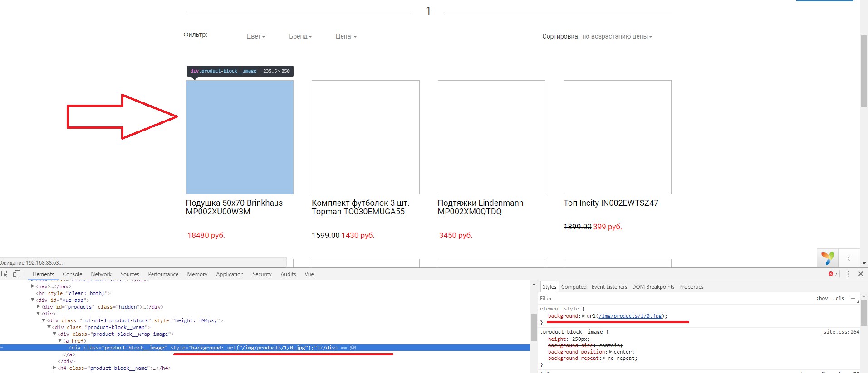Open the Цена filter dropdown
Screen dimensions: 868x373
[x=346, y=36]
